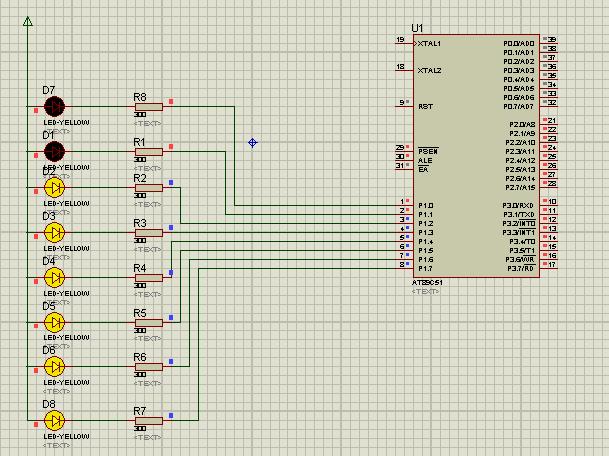Click the P0.7/AD7 pin label
Viewport: 609px width, 456px height.
(x=519, y=106)
